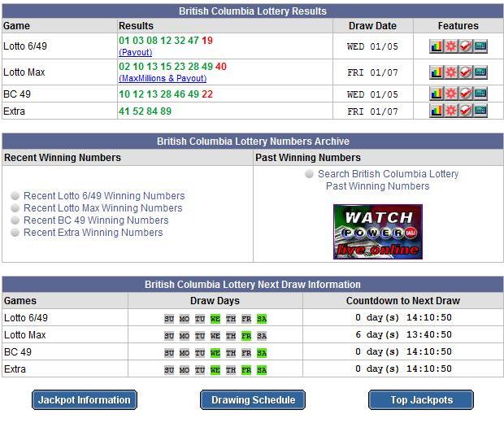Click the teal ticket icon for Lotto Max

[480, 72]
